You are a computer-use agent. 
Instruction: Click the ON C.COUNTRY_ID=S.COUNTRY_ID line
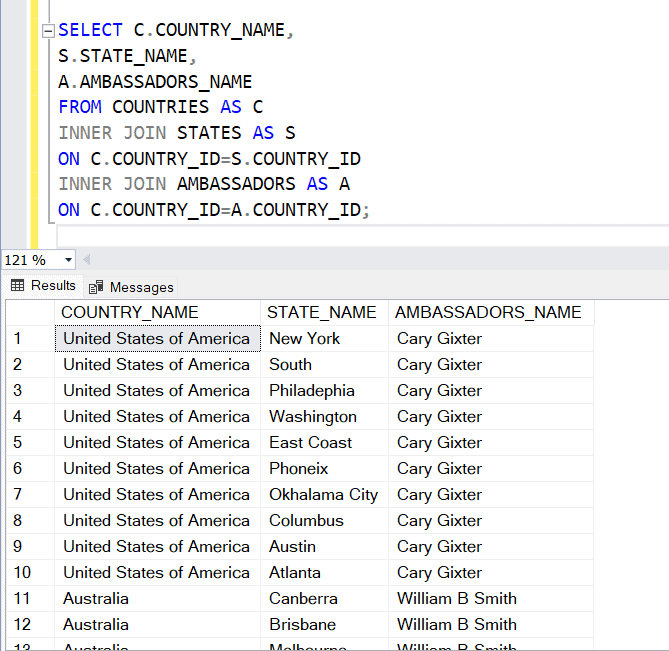[x=209, y=159]
